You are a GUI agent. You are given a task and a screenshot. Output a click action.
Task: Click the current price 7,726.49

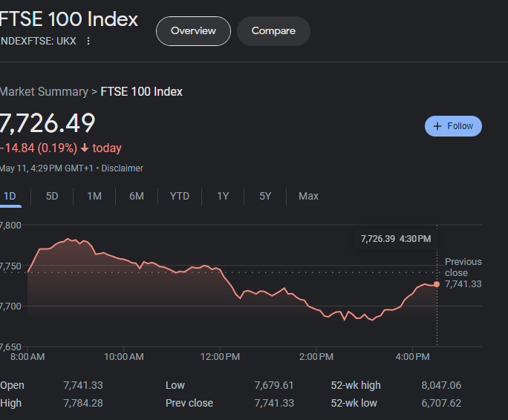48,123
